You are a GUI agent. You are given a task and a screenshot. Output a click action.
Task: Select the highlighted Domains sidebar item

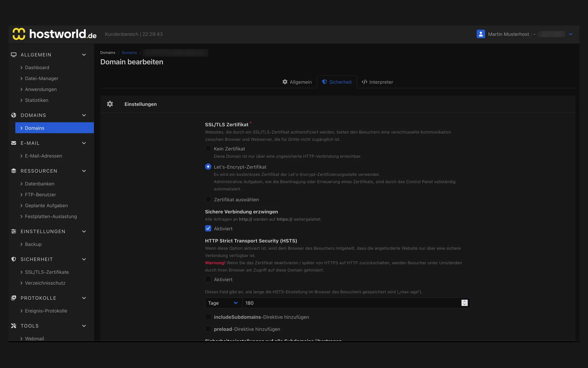pos(55,128)
